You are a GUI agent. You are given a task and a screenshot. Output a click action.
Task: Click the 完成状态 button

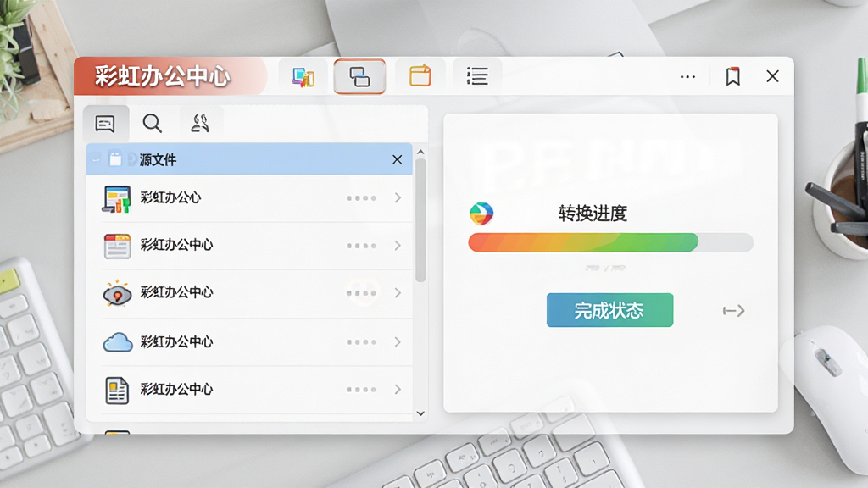[610, 310]
